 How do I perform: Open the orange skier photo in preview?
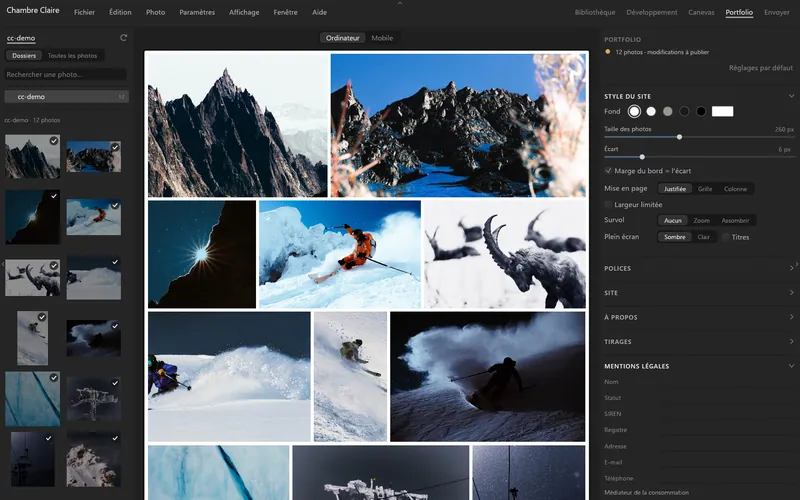[340, 254]
